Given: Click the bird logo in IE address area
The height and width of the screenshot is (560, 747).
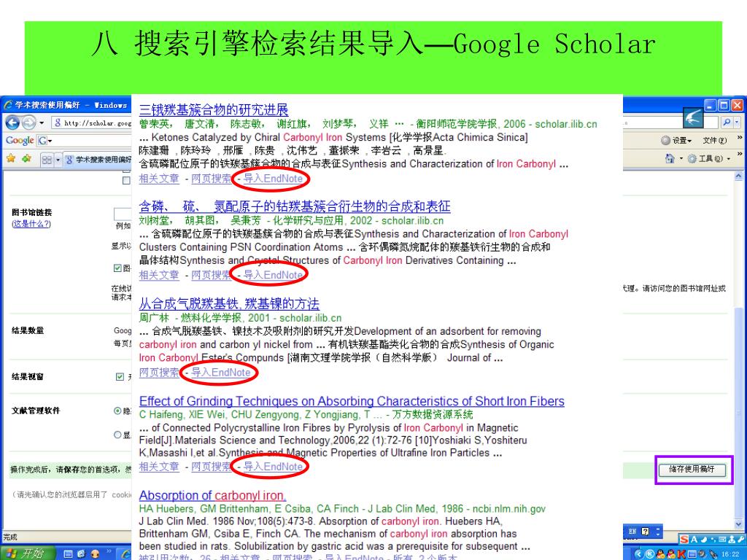Looking at the screenshot, I should (x=693, y=117).
